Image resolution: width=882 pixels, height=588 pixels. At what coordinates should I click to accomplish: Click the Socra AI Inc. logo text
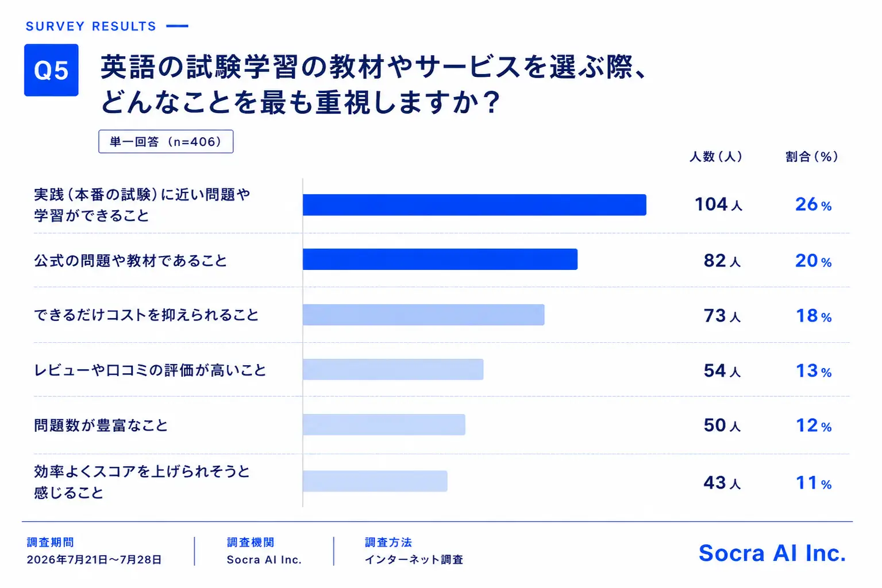tap(772, 553)
